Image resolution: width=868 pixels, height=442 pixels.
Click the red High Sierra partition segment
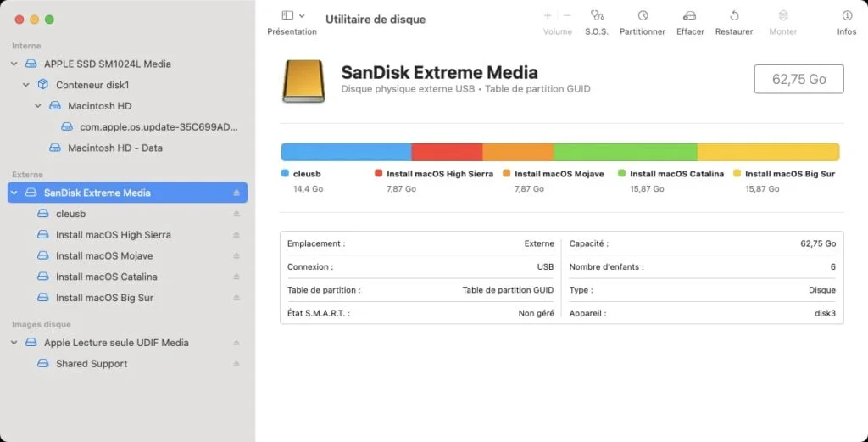click(x=448, y=152)
